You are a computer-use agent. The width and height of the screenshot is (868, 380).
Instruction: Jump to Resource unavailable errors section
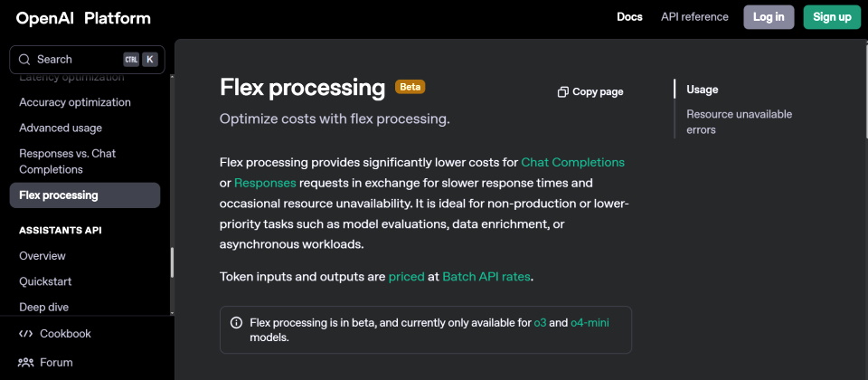(739, 122)
